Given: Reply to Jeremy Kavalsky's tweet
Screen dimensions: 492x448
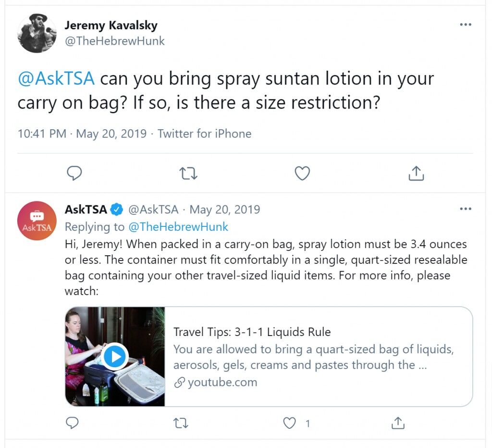Looking at the screenshot, I should click(74, 173).
